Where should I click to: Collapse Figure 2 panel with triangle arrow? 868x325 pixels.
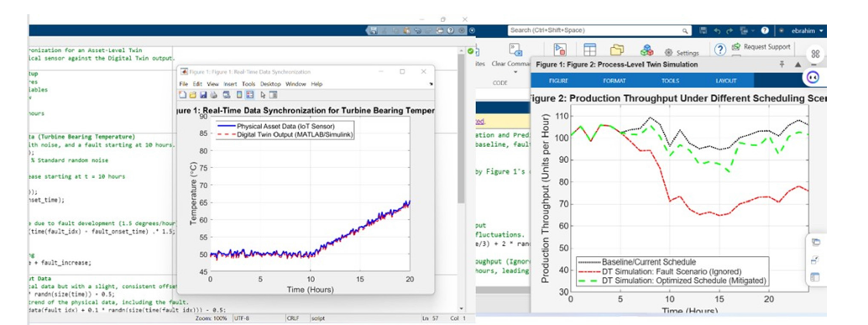point(797,65)
